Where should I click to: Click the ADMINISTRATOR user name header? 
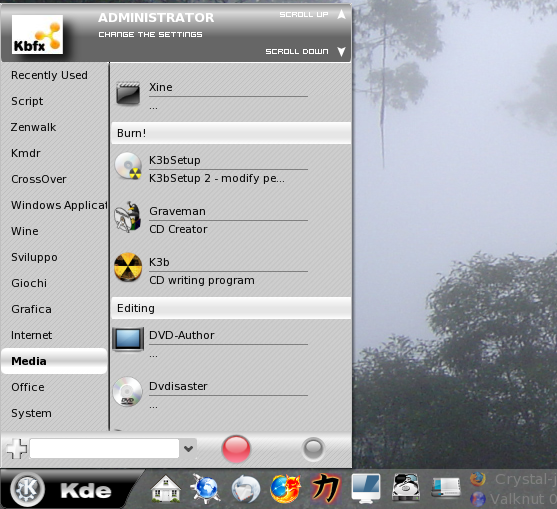(156, 18)
